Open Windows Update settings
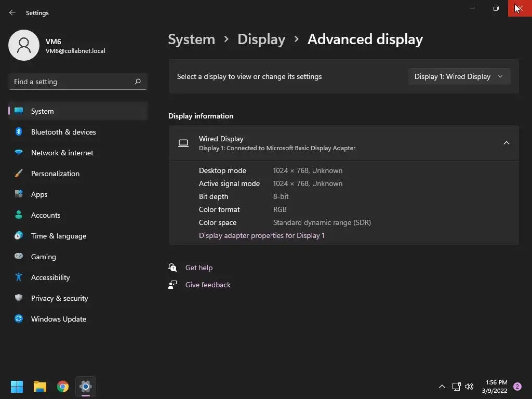This screenshot has width=532, height=399. coord(78,319)
